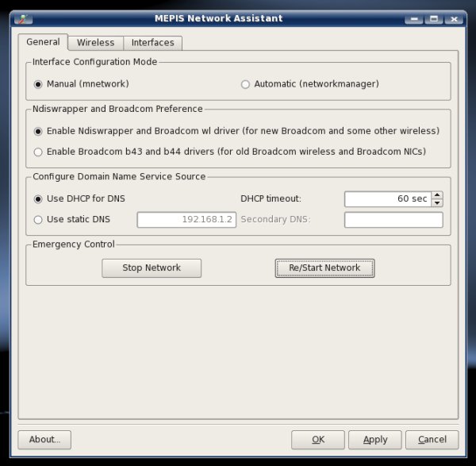Select Manual (mnetwork) mode
Viewport: 476px width, 466px height.
coord(82,84)
